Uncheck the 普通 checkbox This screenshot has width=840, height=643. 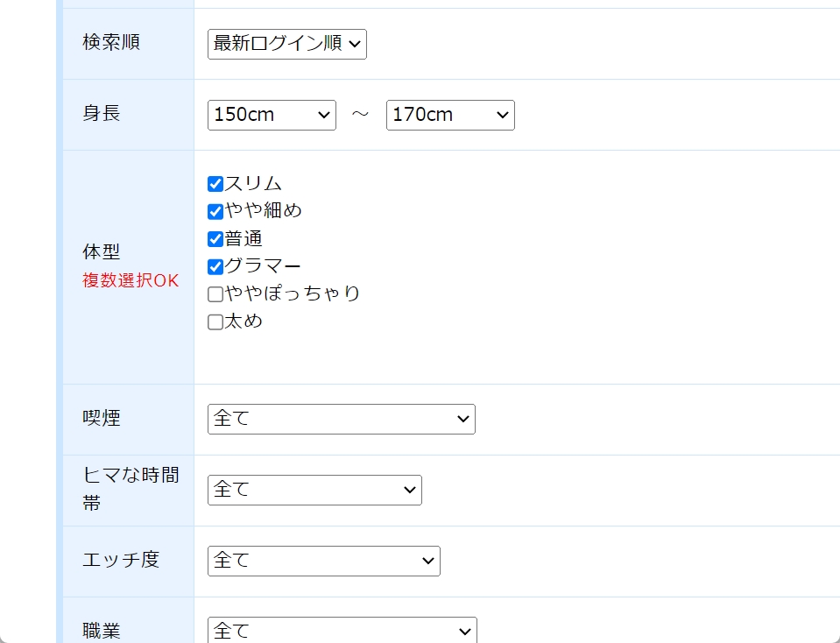[215, 239]
